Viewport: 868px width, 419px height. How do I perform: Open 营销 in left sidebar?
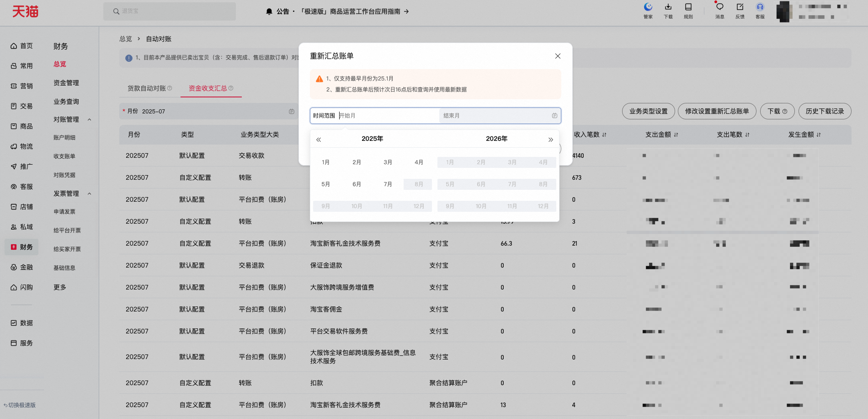pos(22,86)
